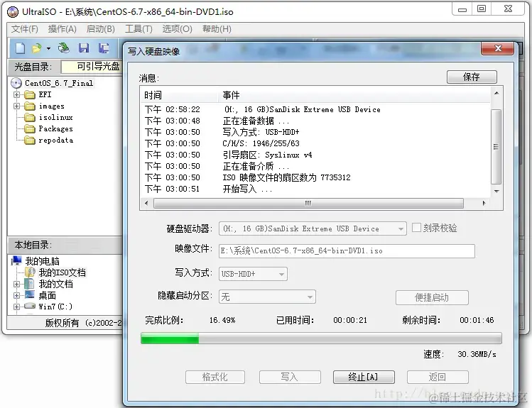This screenshot has height=408, width=532.
Task: Click the Open CD/DVD toolbar icon
Action: click(63, 48)
